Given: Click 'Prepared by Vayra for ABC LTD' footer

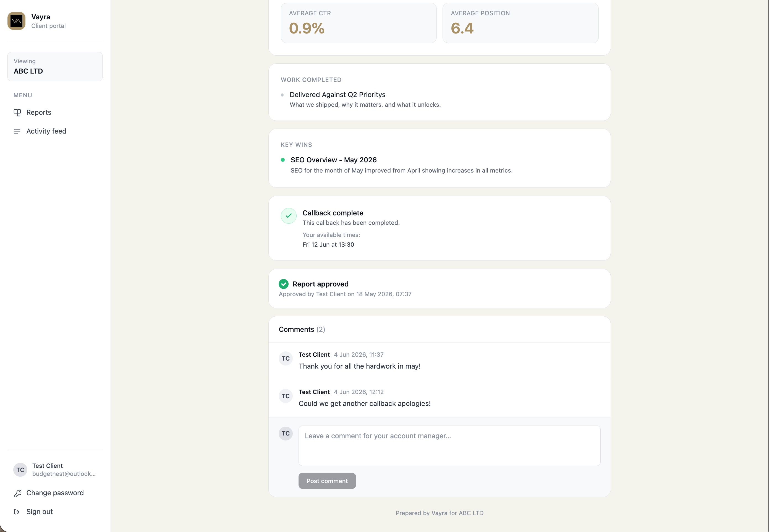Looking at the screenshot, I should 439,513.
